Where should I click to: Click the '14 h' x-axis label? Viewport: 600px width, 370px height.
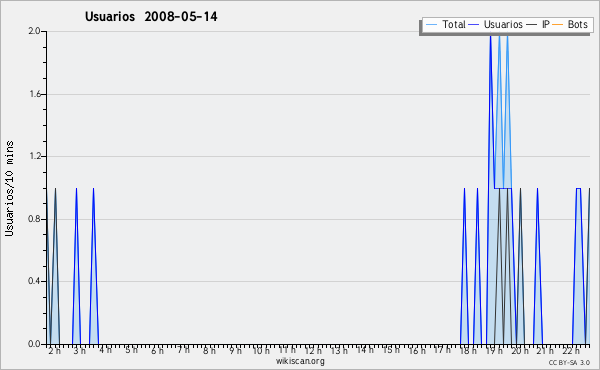pyautogui.click(x=365, y=350)
